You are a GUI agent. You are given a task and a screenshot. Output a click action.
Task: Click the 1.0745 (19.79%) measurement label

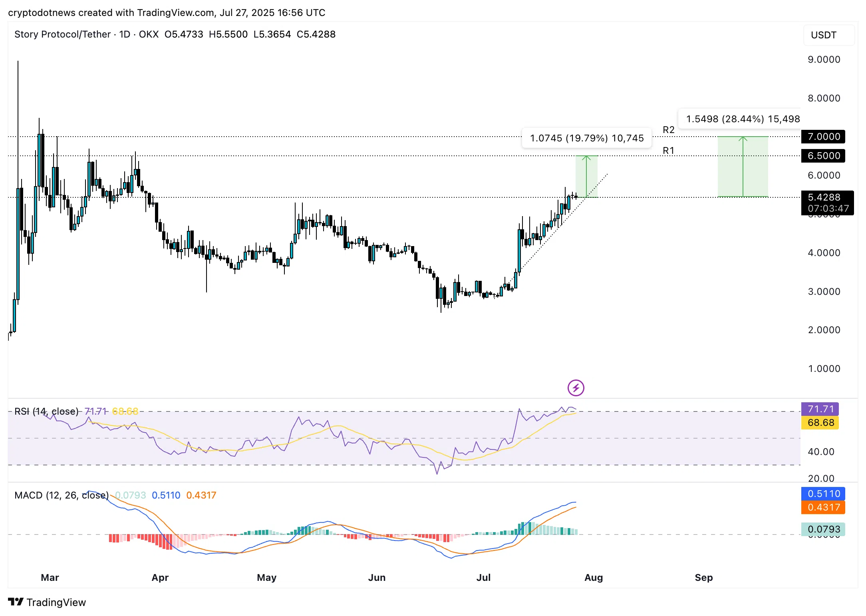pyautogui.click(x=586, y=138)
